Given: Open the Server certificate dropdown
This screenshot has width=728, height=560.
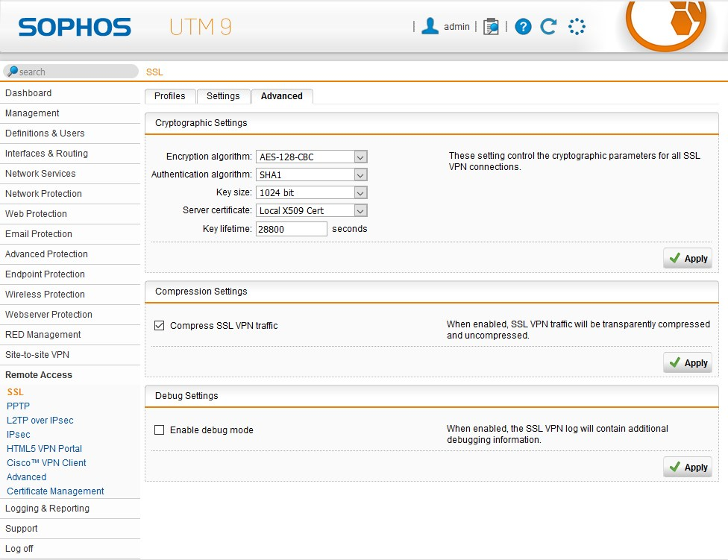Looking at the screenshot, I should (360, 211).
